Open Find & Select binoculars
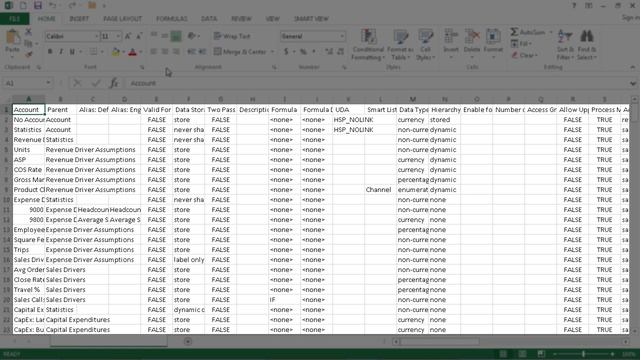This screenshot has height=360, width=640. click(587, 44)
